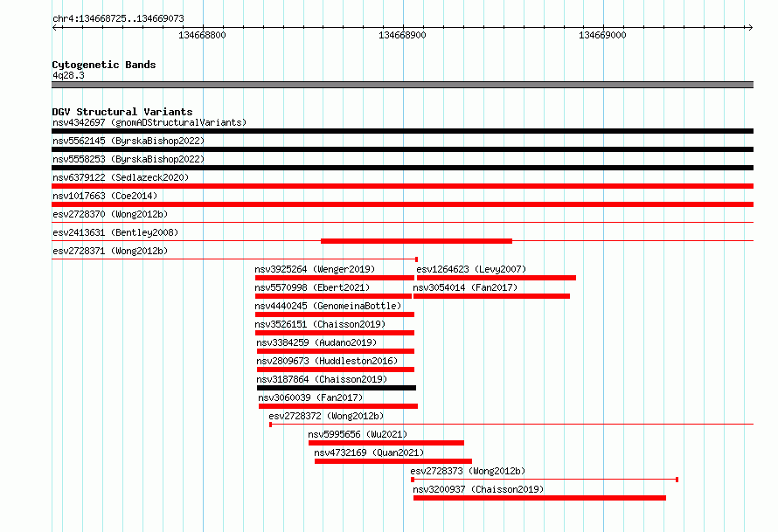Click the 134668900 ruler position label

tap(402, 36)
